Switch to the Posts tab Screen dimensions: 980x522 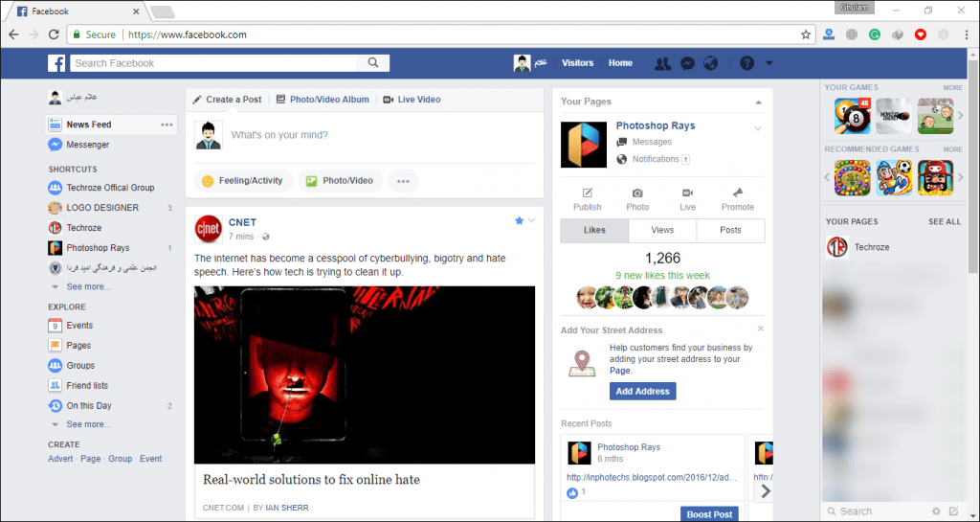[x=730, y=230]
